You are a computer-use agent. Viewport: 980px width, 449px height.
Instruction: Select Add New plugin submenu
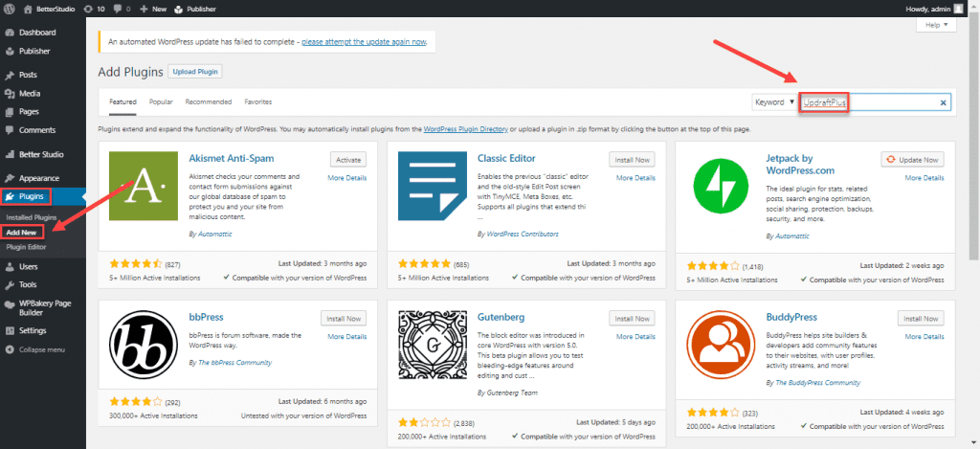click(x=21, y=232)
